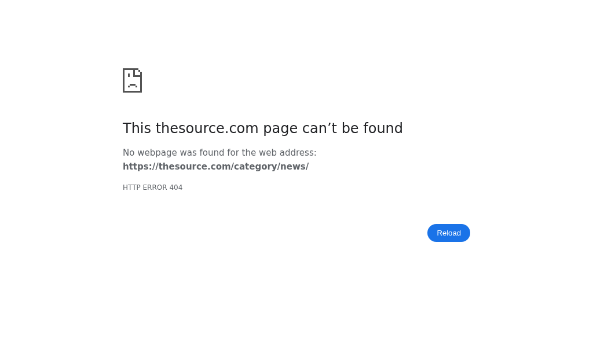Click the "page can't be found" heading

pos(263,128)
